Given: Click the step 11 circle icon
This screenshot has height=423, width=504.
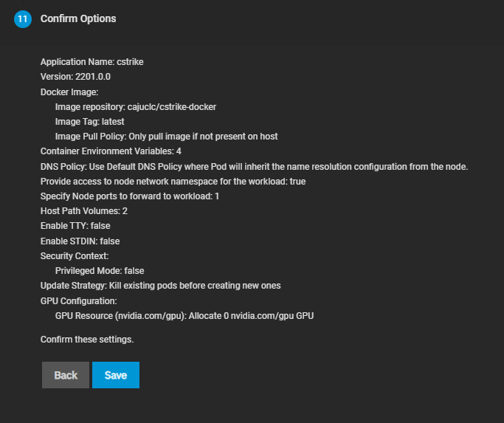Looking at the screenshot, I should pos(22,19).
